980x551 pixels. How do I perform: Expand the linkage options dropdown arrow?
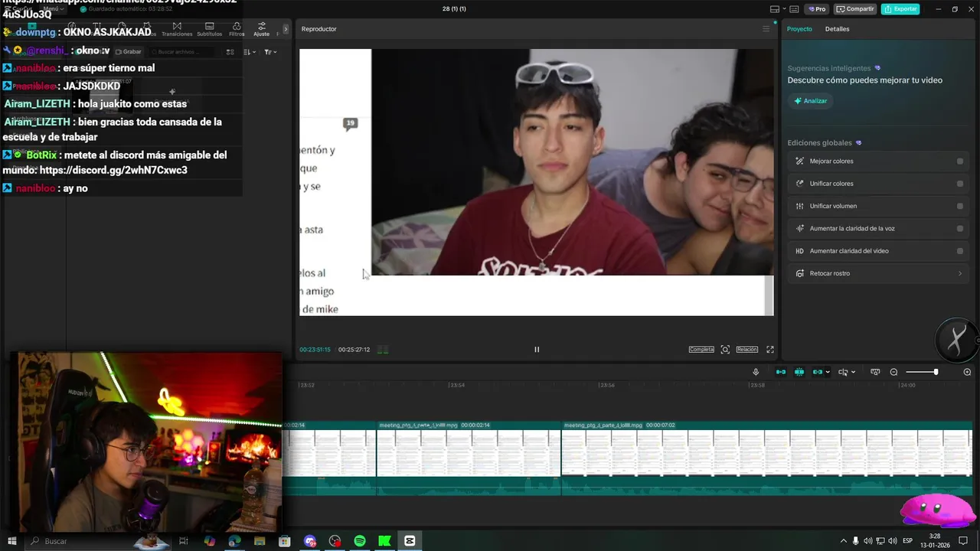point(828,373)
